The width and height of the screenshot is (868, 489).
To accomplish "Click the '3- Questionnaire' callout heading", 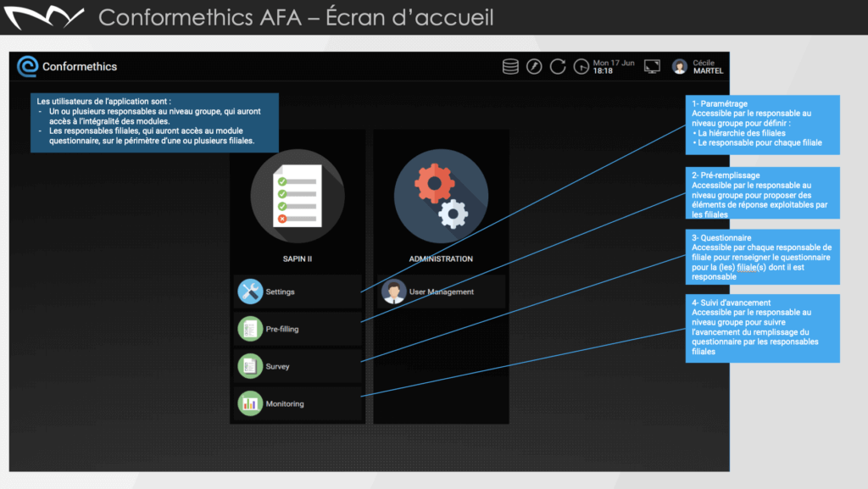I will pos(721,237).
